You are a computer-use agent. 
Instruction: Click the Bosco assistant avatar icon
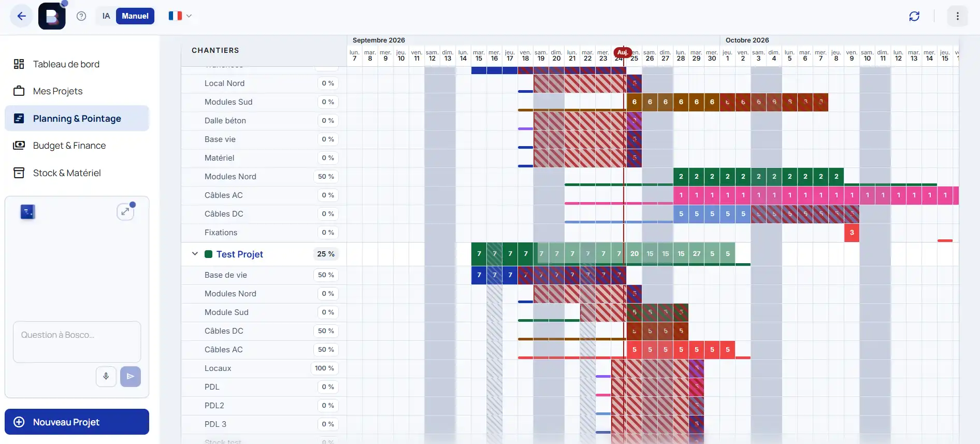coord(27,212)
